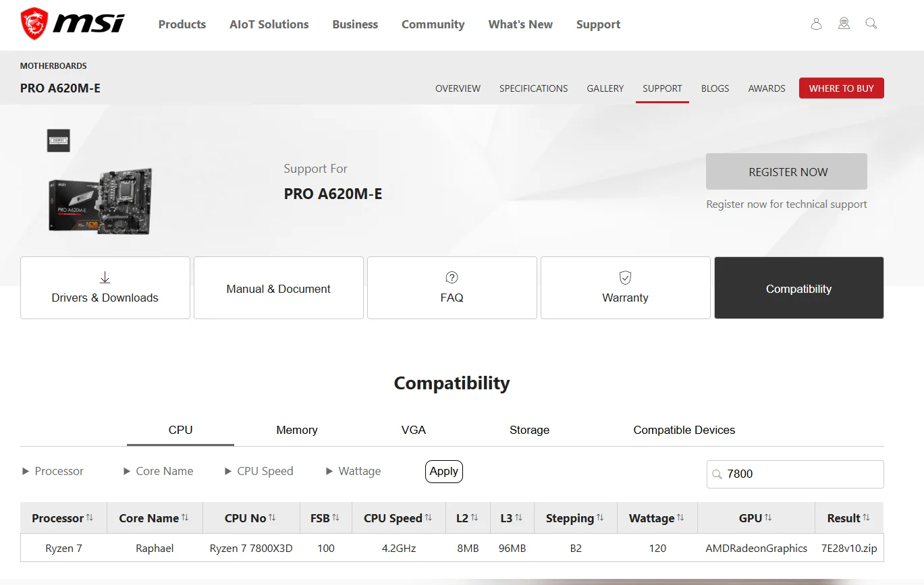Click the 96MB L3 cache cell
Screen dimensions: 924x585
point(512,548)
